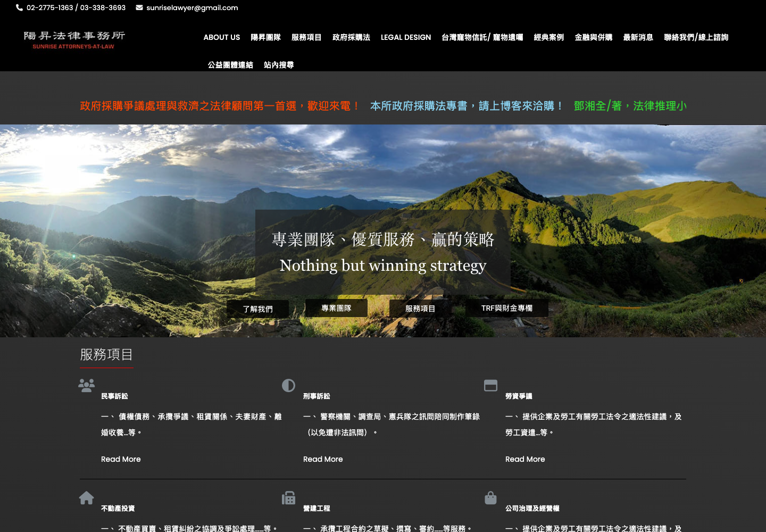Click the blue 本所政府採購法專書 marquee text
Viewport: 766px width, 532px height.
point(467,106)
